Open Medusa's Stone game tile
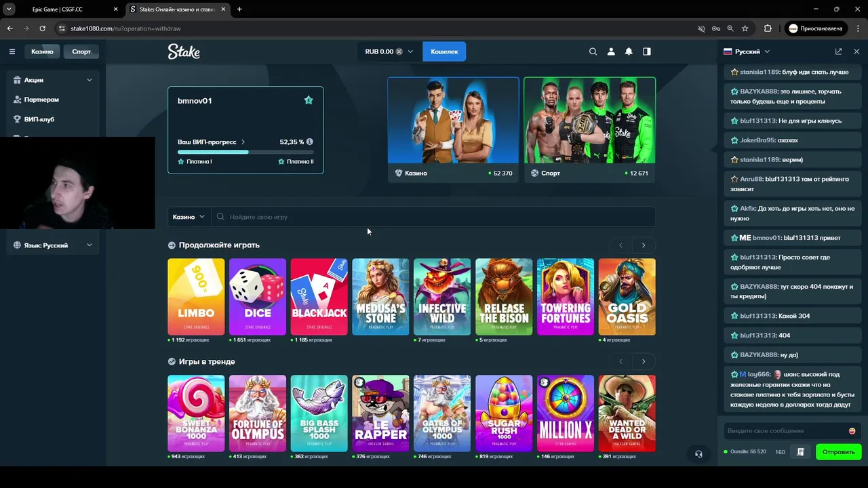 click(381, 297)
